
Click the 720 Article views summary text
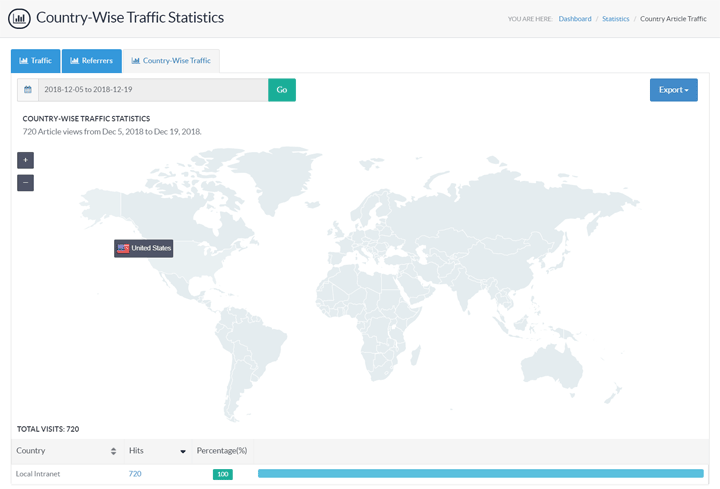tap(112, 132)
